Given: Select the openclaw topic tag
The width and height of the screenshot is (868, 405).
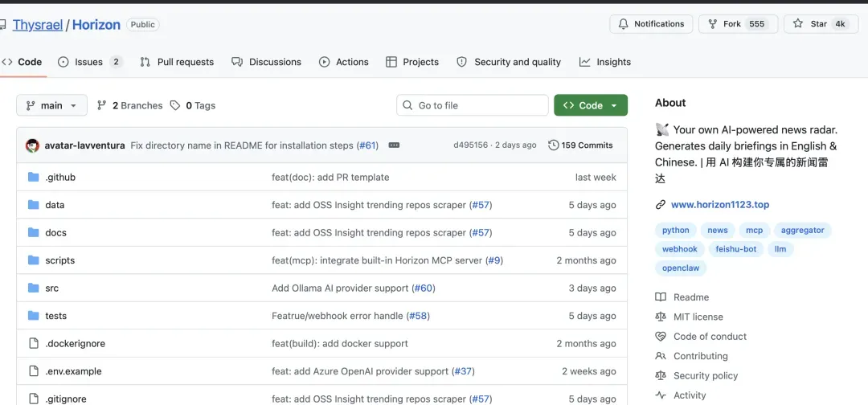Looking at the screenshot, I should coord(681,268).
